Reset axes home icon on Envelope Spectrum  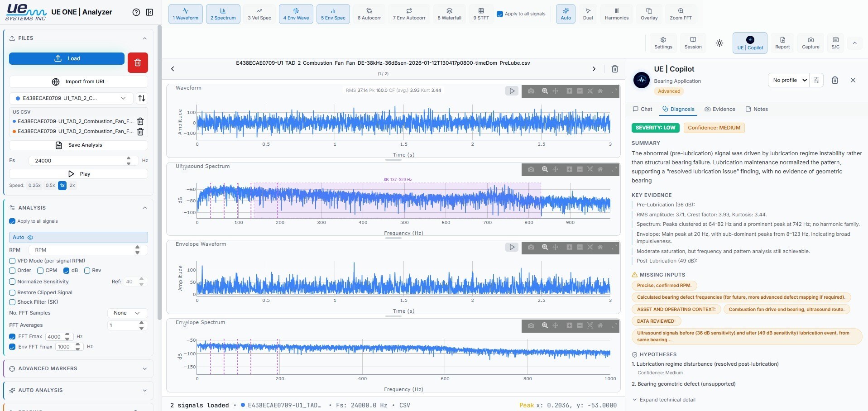coord(600,325)
